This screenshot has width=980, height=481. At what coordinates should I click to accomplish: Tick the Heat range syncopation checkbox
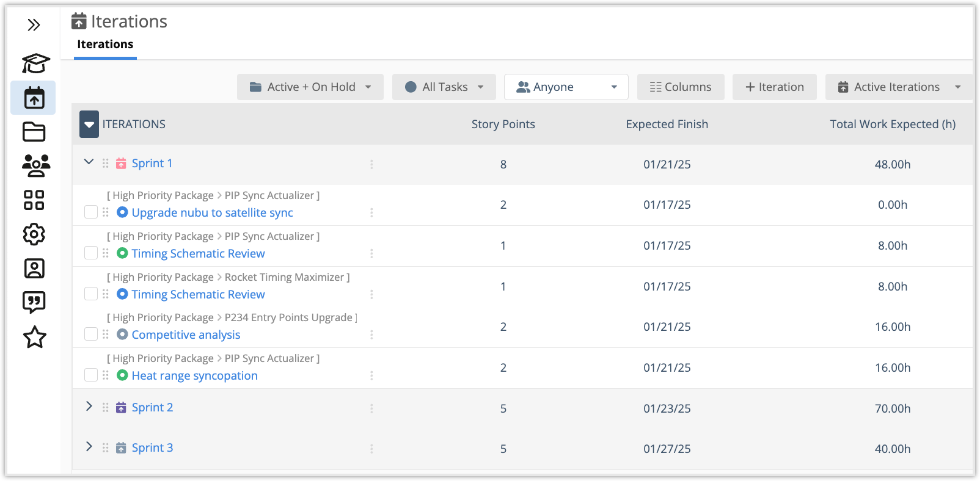coord(91,375)
